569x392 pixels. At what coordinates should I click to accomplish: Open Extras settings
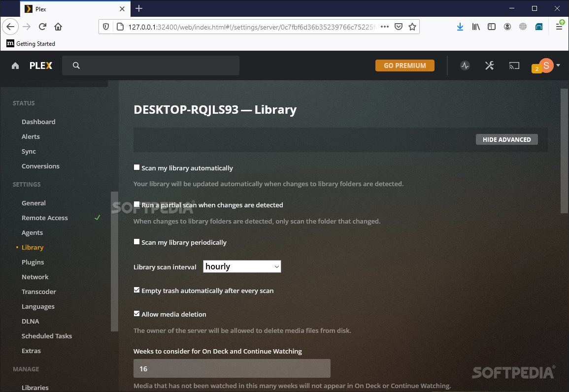31,351
